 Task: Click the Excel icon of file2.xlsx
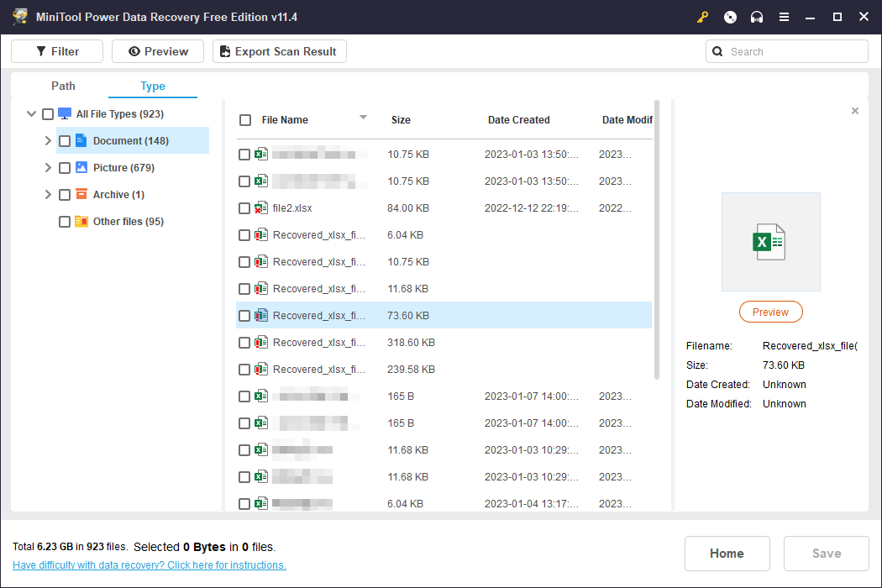[x=261, y=208]
